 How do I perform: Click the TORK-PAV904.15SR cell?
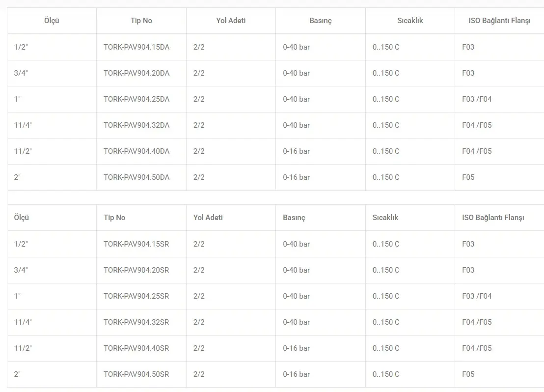(136, 244)
